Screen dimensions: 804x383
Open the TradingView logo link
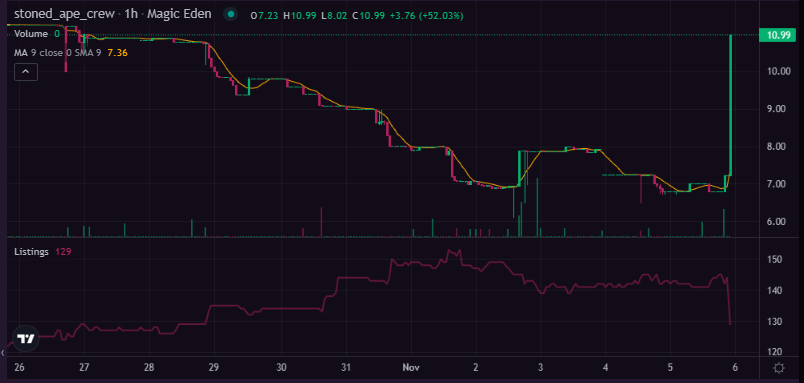(26, 338)
